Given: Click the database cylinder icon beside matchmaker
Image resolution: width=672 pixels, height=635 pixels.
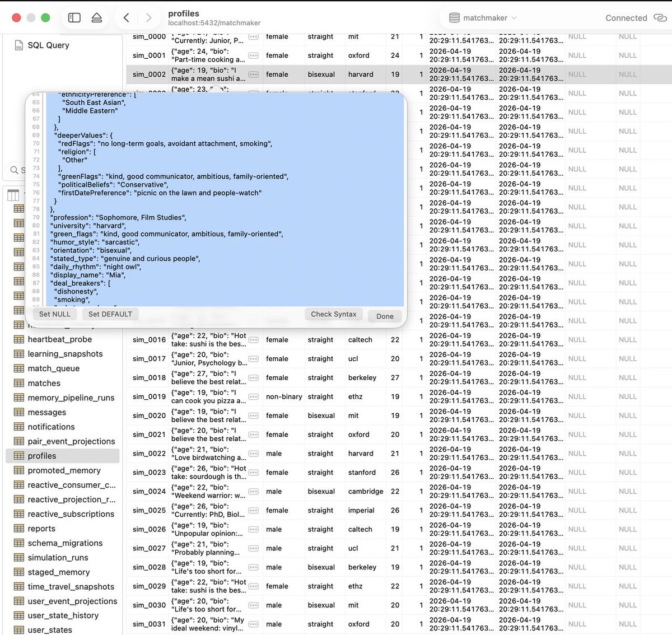Looking at the screenshot, I should coord(455,18).
